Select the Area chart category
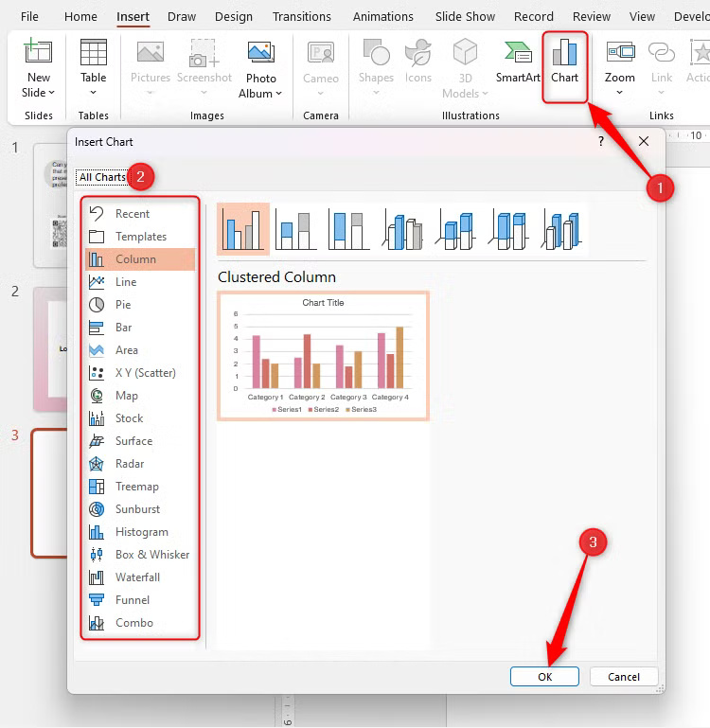The height and width of the screenshot is (728, 710). (x=140, y=350)
